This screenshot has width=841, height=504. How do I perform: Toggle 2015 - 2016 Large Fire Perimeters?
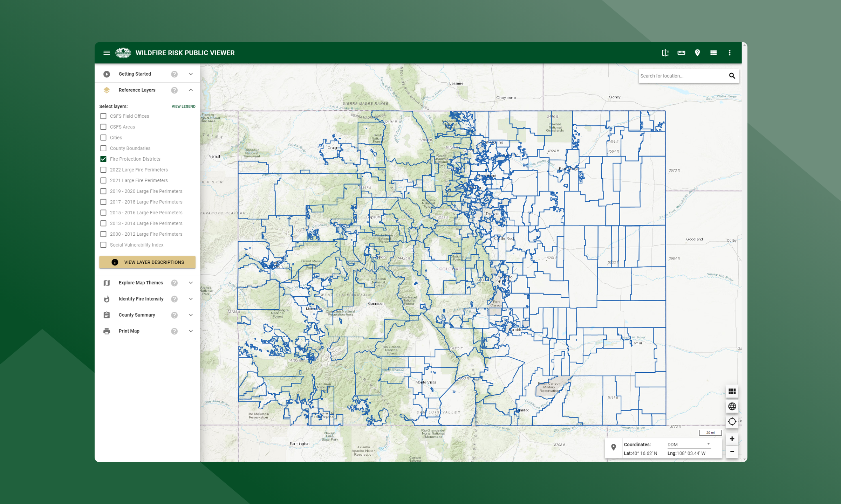(103, 213)
